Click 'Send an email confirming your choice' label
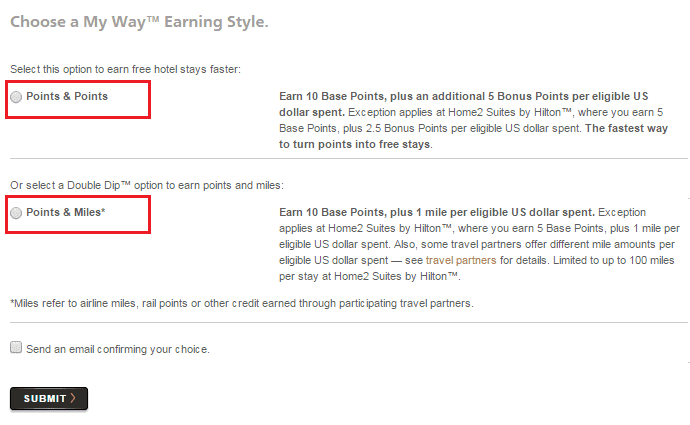The width and height of the screenshot is (690, 425). point(118,349)
